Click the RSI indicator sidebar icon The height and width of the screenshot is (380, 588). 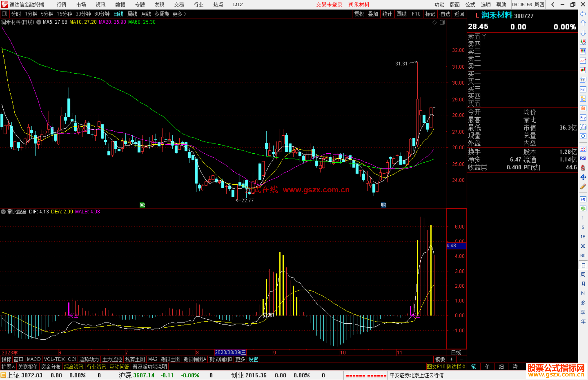point(583,158)
